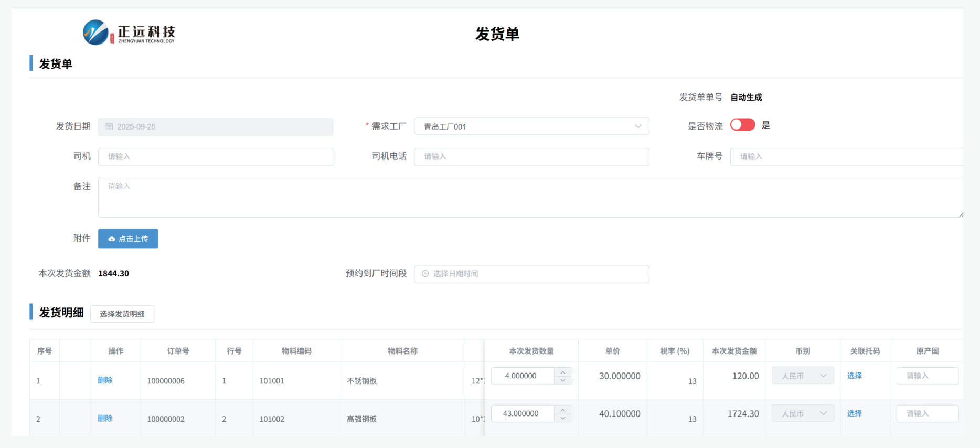Increase quantity in row 1 with up arrow
The image size is (980, 448).
[563, 372]
